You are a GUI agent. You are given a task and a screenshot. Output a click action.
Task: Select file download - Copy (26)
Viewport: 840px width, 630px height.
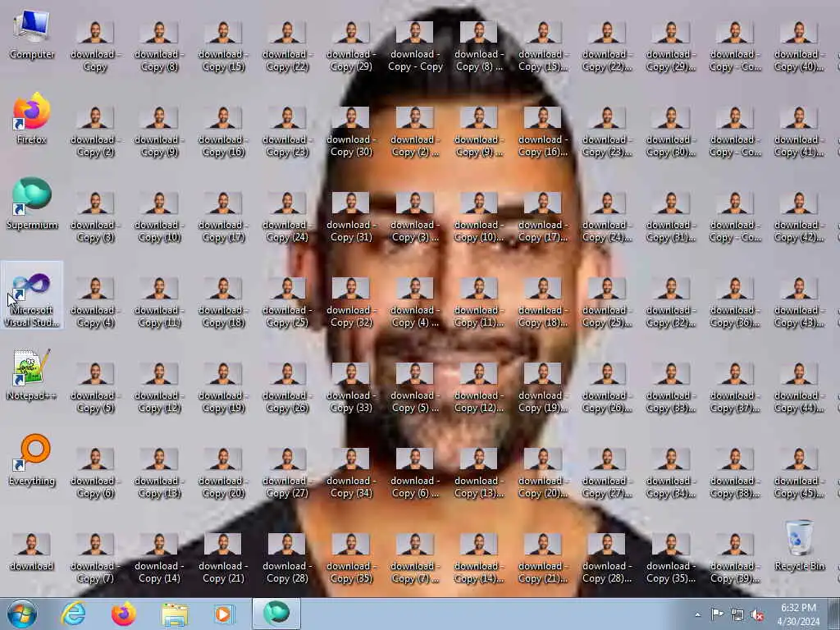coord(287,388)
